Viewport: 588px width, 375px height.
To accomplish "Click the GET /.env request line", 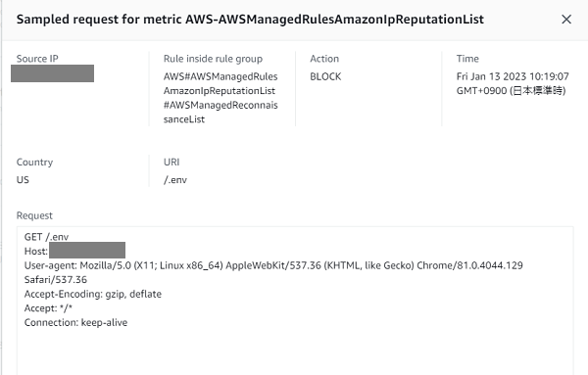I will (46, 237).
